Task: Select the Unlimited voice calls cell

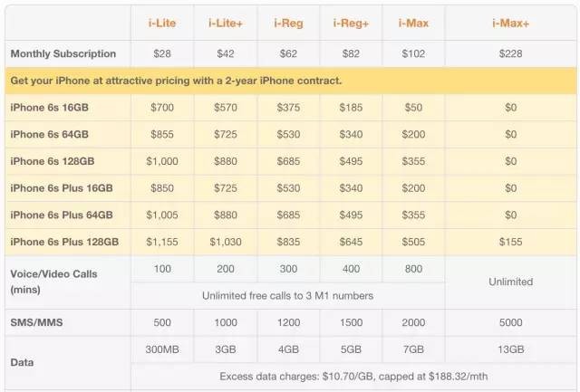Action: click(510, 282)
